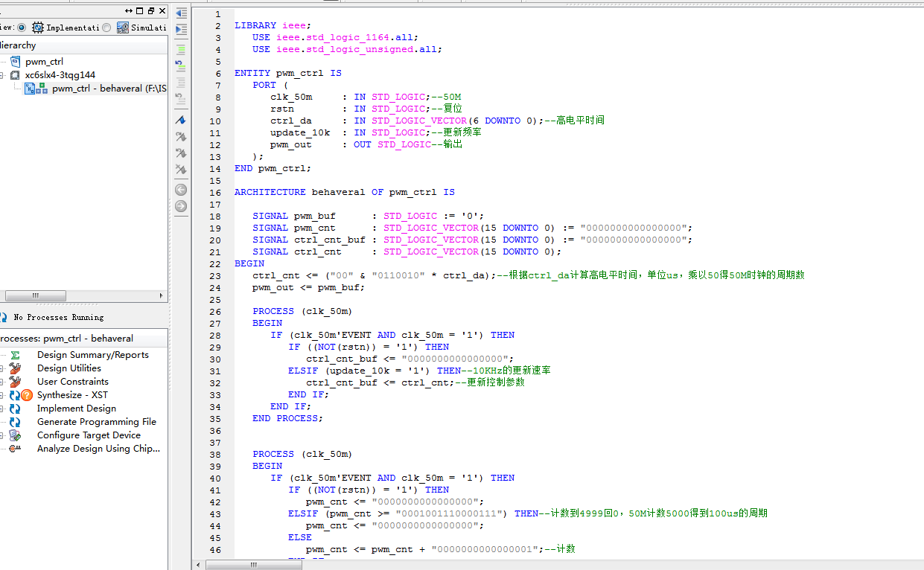Select the Simulation view radio button

tap(106, 28)
